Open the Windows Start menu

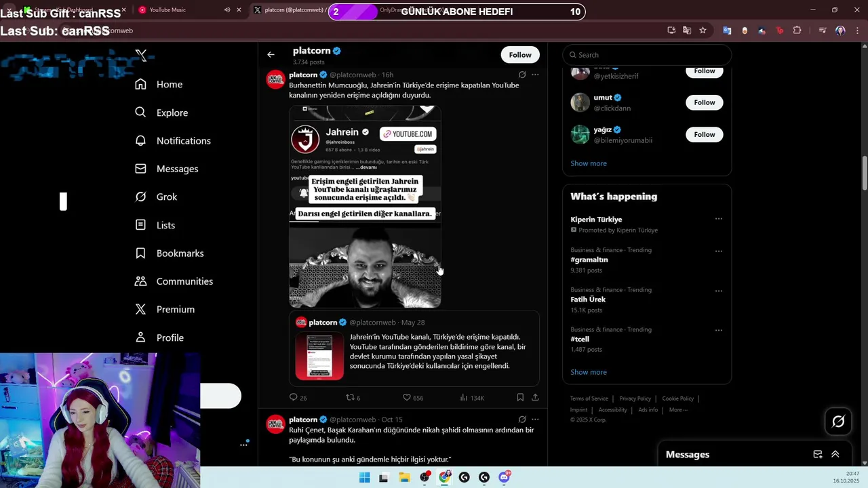coord(364,477)
